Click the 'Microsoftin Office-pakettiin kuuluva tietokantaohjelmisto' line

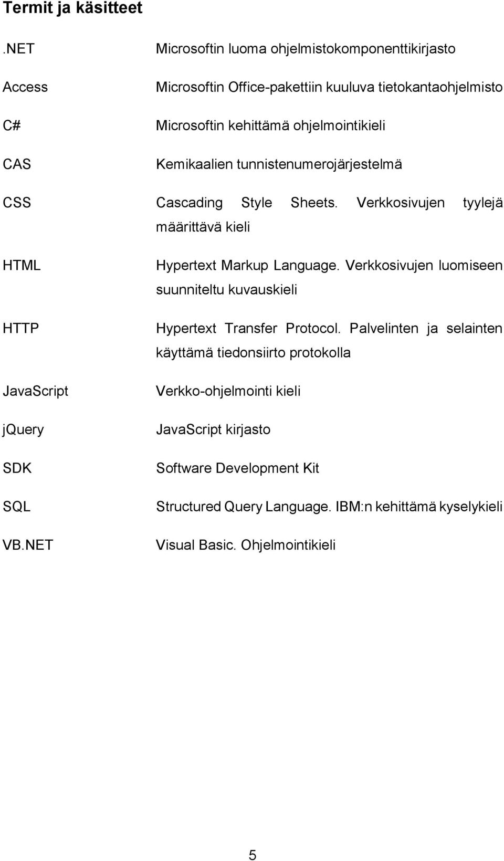coord(329,87)
